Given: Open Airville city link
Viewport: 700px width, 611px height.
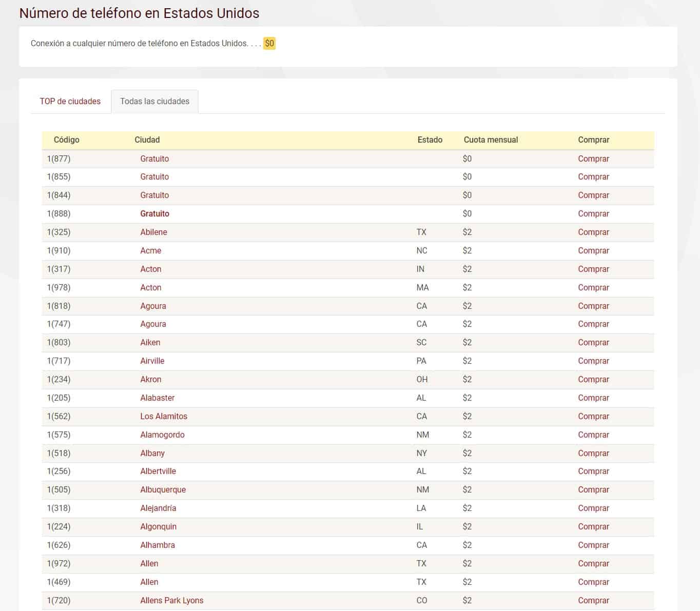Looking at the screenshot, I should click(152, 361).
